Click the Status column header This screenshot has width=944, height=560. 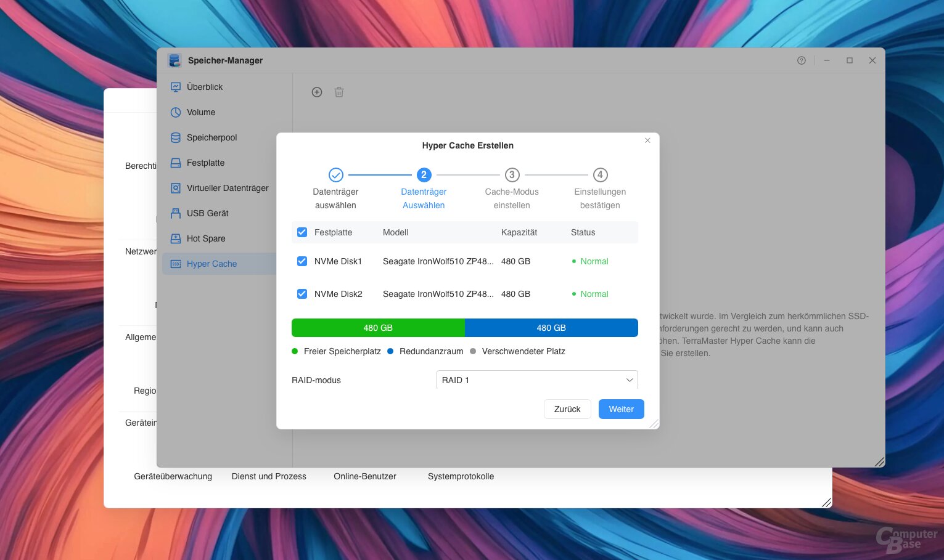coord(583,232)
